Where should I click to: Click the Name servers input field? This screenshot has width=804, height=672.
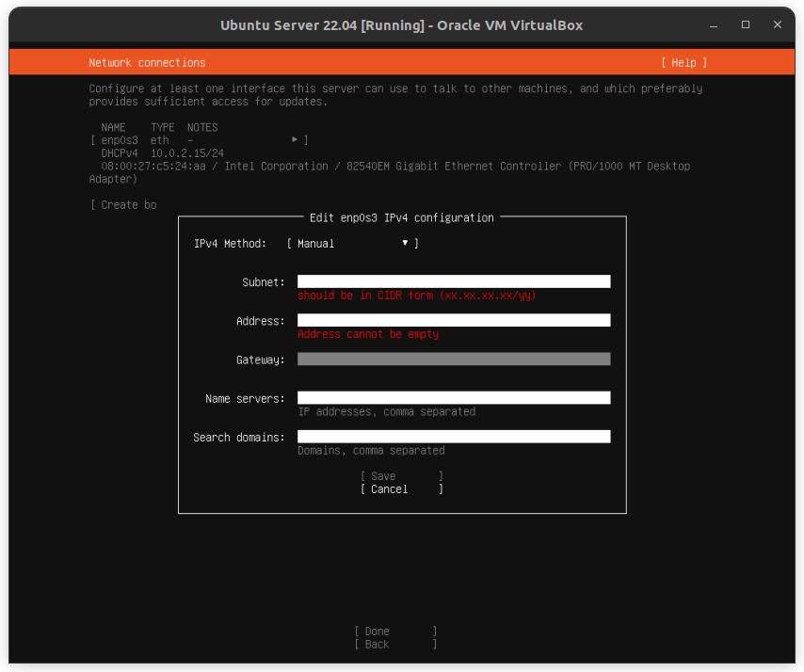(x=454, y=398)
